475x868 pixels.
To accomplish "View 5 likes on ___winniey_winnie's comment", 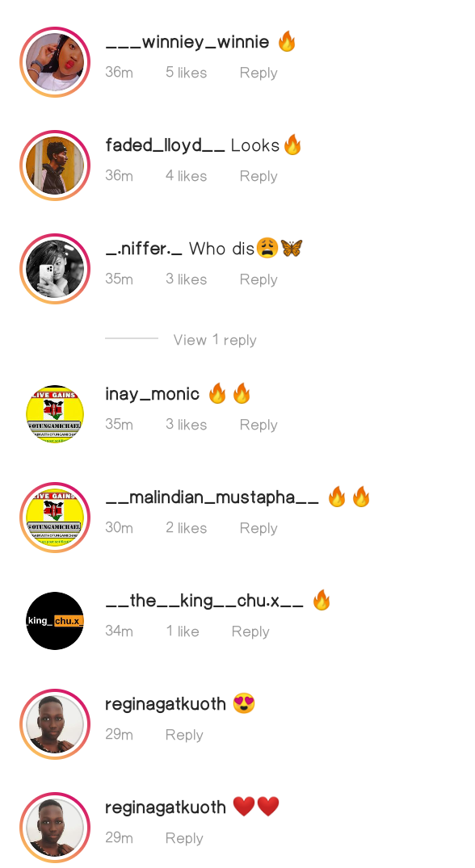I will (186, 73).
